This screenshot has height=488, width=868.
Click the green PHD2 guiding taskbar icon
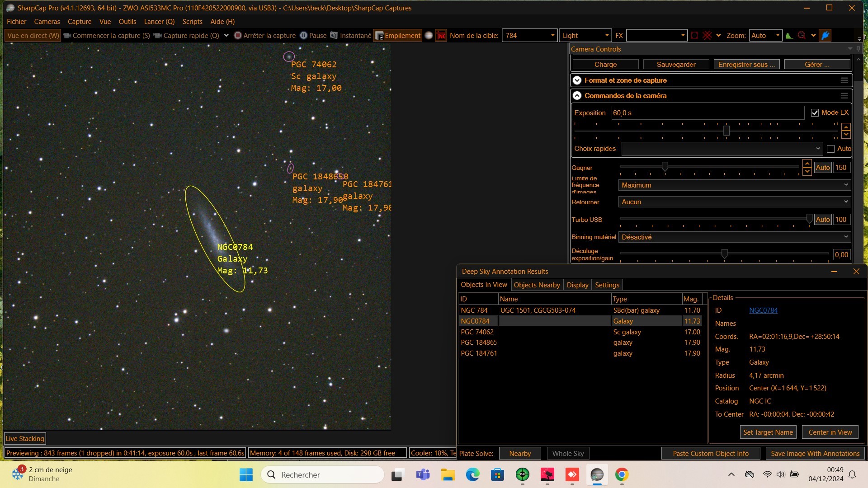522,475
